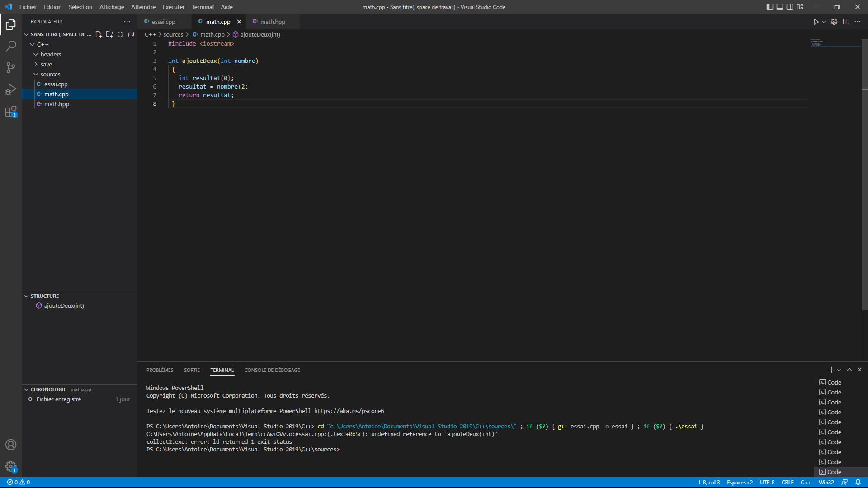Toggle the bottom panel layout button

(x=780, y=7)
